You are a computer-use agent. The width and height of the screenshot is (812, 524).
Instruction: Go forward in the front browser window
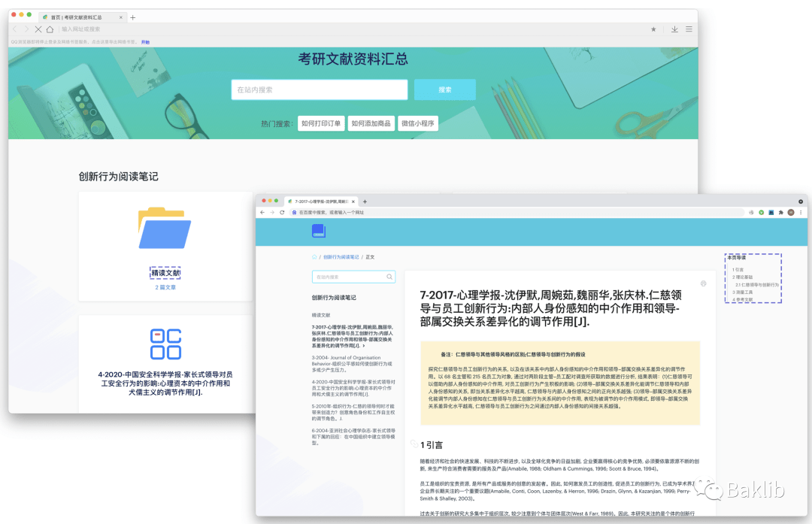272,212
